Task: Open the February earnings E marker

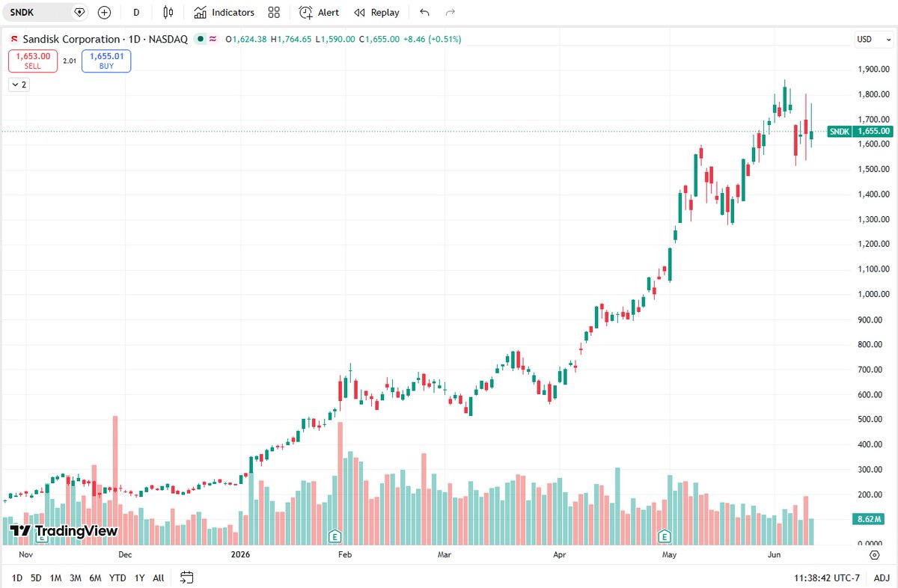Action: pyautogui.click(x=335, y=536)
